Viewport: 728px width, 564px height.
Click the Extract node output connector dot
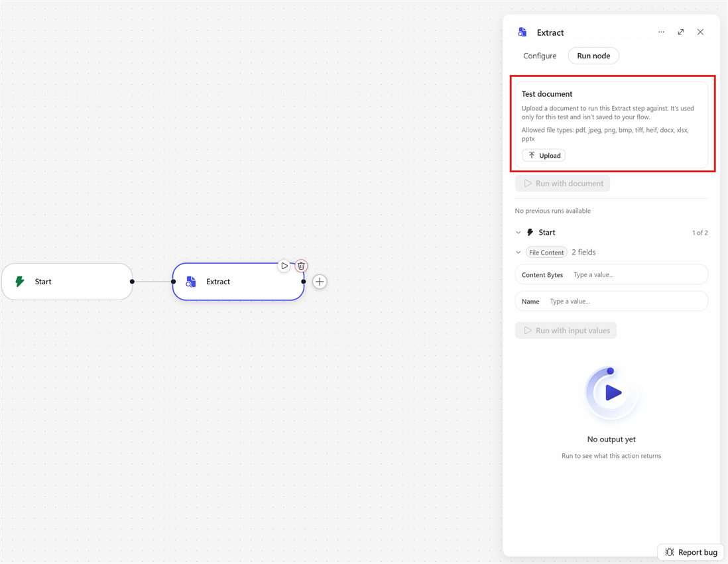(x=304, y=282)
